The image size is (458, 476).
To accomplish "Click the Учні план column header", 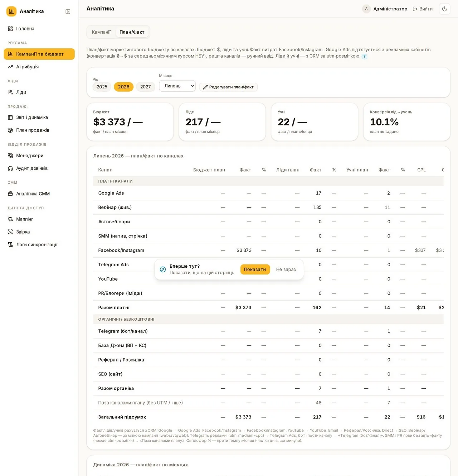I will click(x=357, y=170).
